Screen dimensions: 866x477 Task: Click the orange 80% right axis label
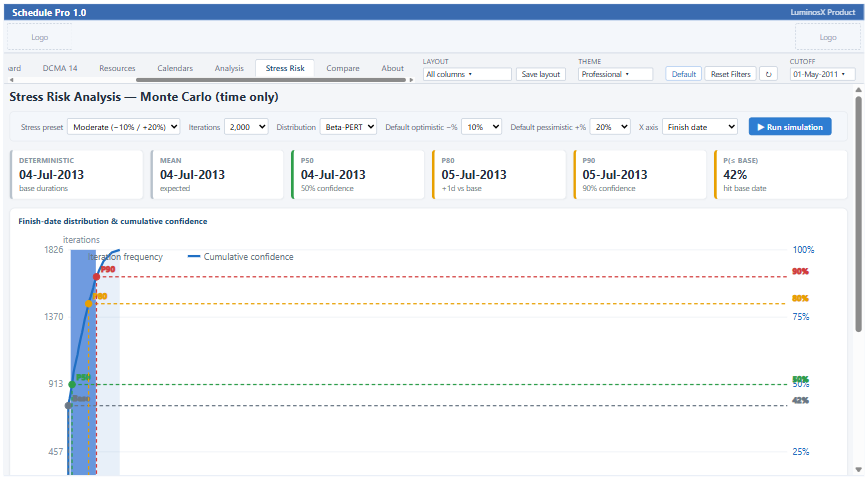point(800,298)
